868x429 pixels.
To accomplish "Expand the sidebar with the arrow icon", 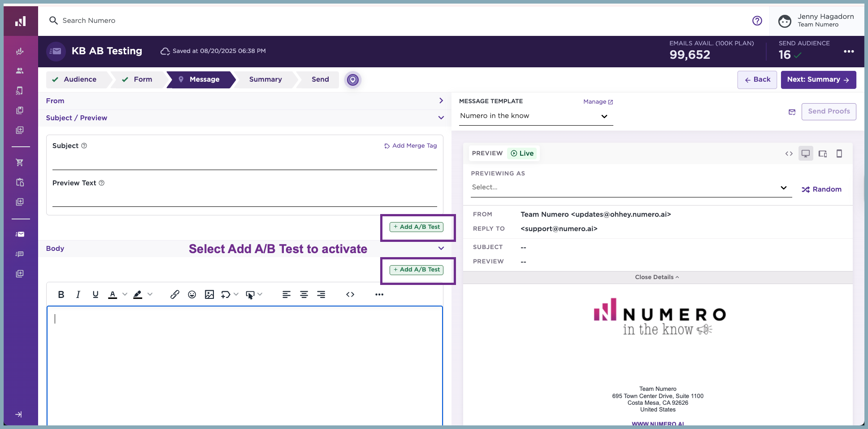I will pos(19,414).
